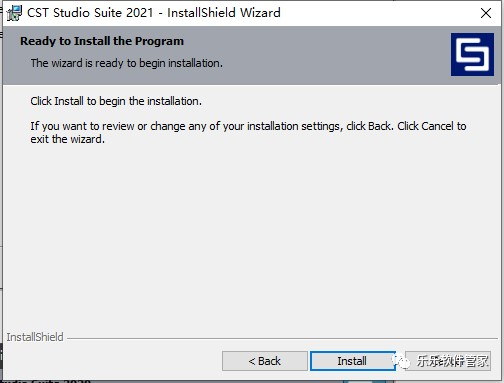Click the wizard is ready subtitle text
Viewport: 504px width, 383px height.
point(127,63)
